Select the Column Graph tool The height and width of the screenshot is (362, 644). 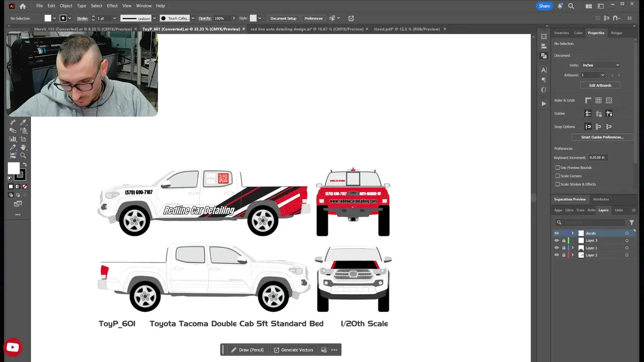(13, 139)
